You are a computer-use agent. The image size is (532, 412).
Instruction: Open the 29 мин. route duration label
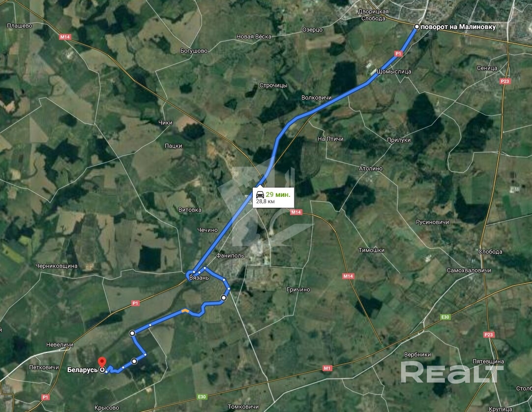278,194
